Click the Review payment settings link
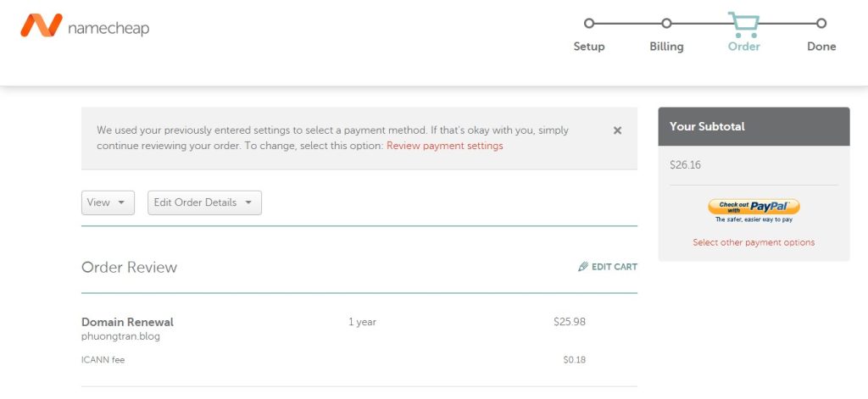The image size is (868, 399). coord(444,146)
